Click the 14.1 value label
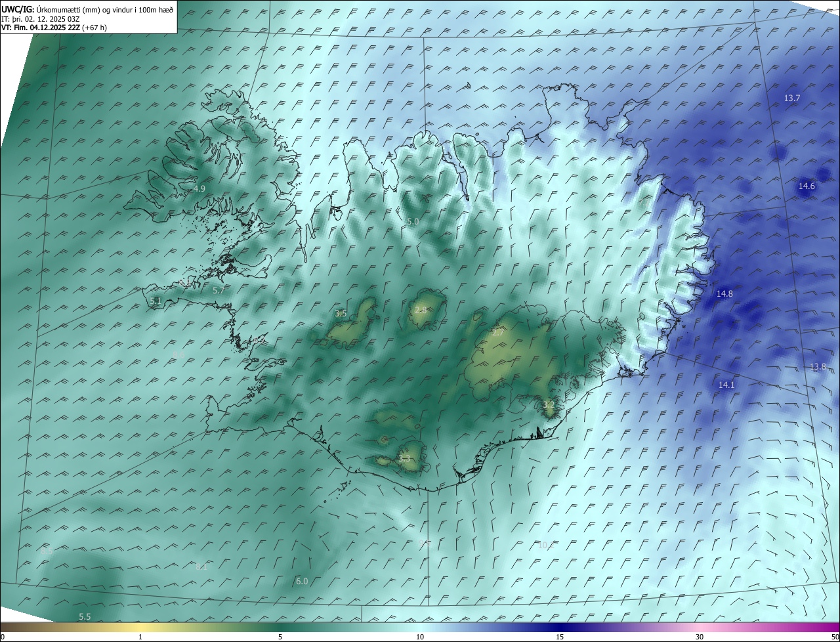 coord(726,385)
